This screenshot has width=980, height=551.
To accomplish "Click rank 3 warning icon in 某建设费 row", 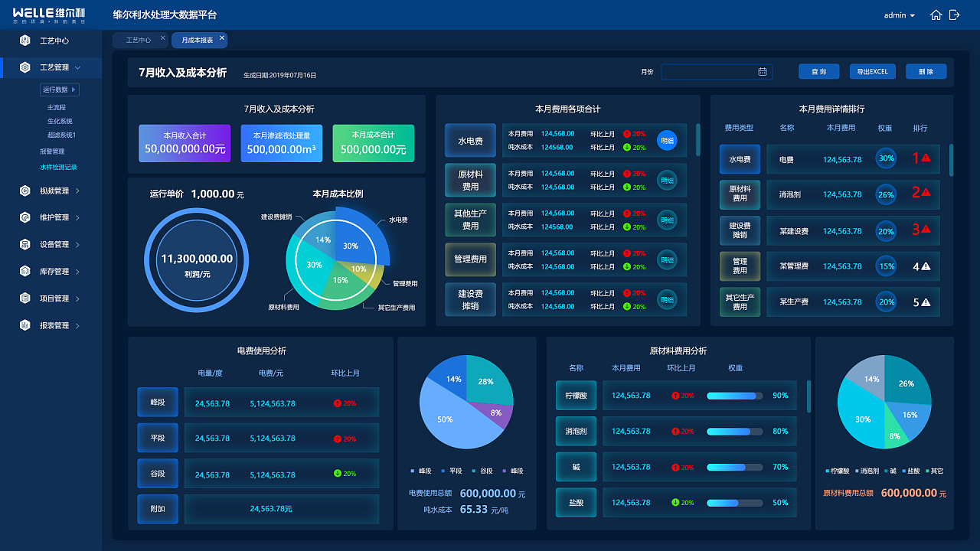I will coord(926,229).
